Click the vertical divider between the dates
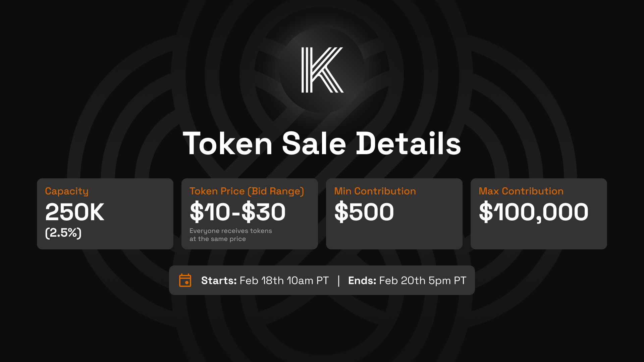644x362 pixels. click(339, 281)
